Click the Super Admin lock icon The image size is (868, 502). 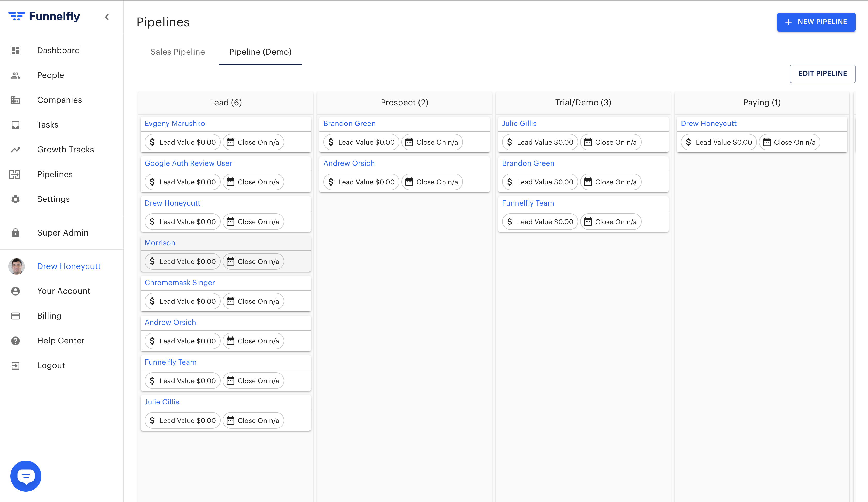[16, 233]
